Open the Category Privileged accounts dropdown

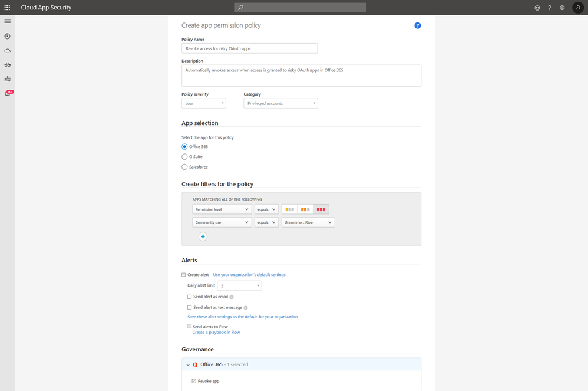[x=280, y=103]
